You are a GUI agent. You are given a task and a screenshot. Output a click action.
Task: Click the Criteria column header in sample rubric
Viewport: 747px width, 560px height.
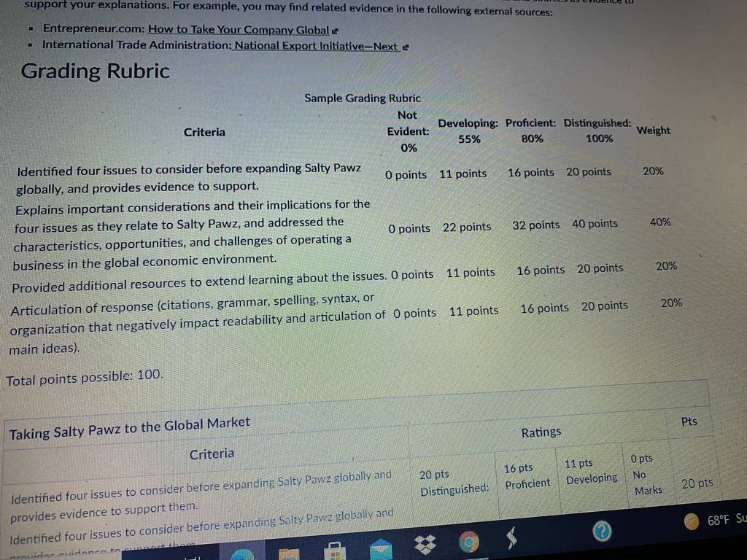click(204, 132)
